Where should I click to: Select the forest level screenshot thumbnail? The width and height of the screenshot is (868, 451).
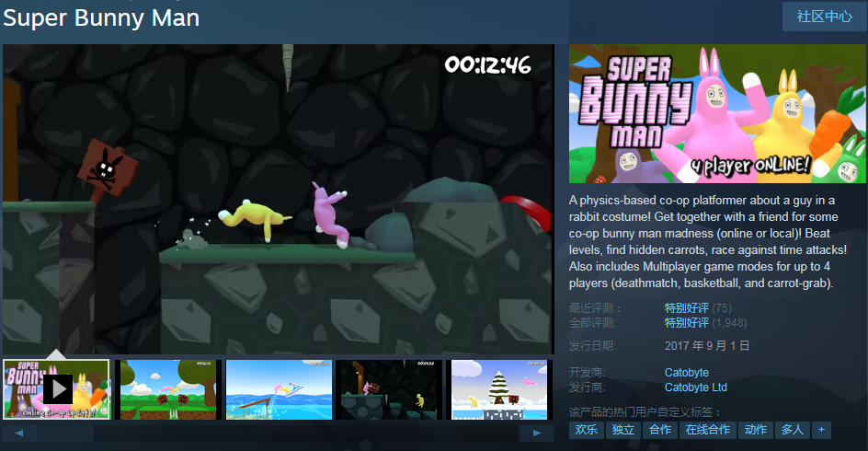click(167, 389)
